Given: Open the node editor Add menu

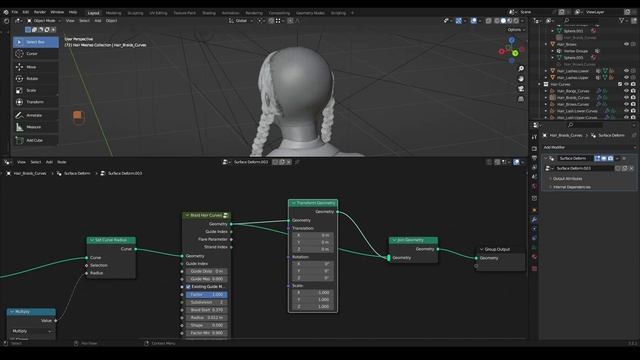Looking at the screenshot, I should (49, 162).
